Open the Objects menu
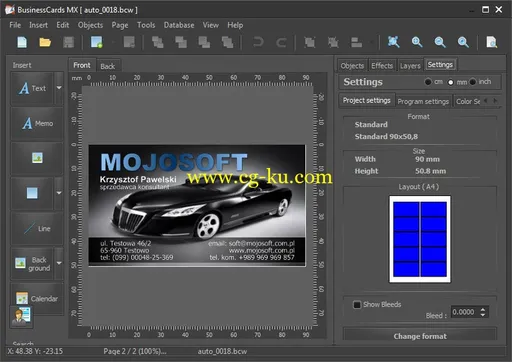Image resolution: width=512 pixels, height=362 pixels. point(90,25)
